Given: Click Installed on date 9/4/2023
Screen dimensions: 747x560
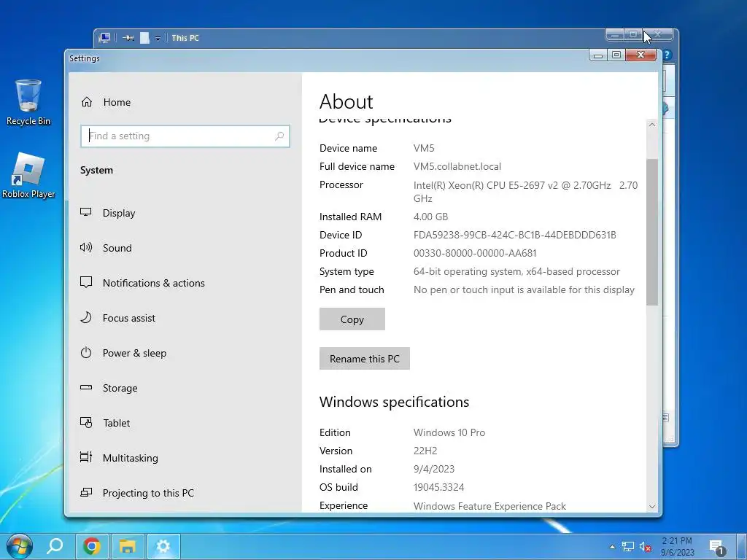Looking at the screenshot, I should [x=434, y=469].
